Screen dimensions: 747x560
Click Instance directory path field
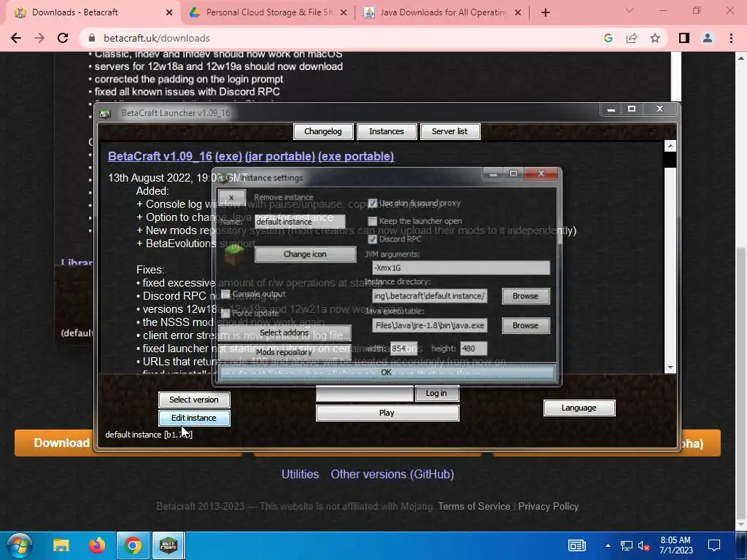[429, 296]
